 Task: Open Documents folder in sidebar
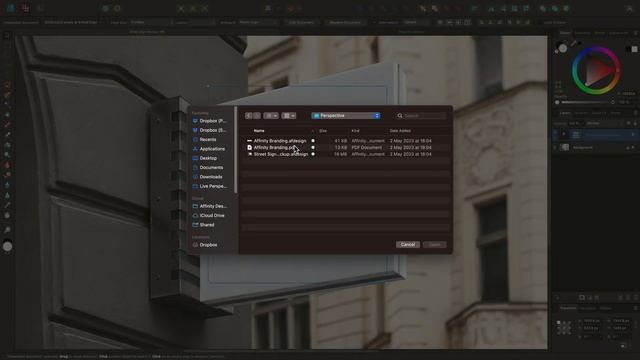click(208, 168)
